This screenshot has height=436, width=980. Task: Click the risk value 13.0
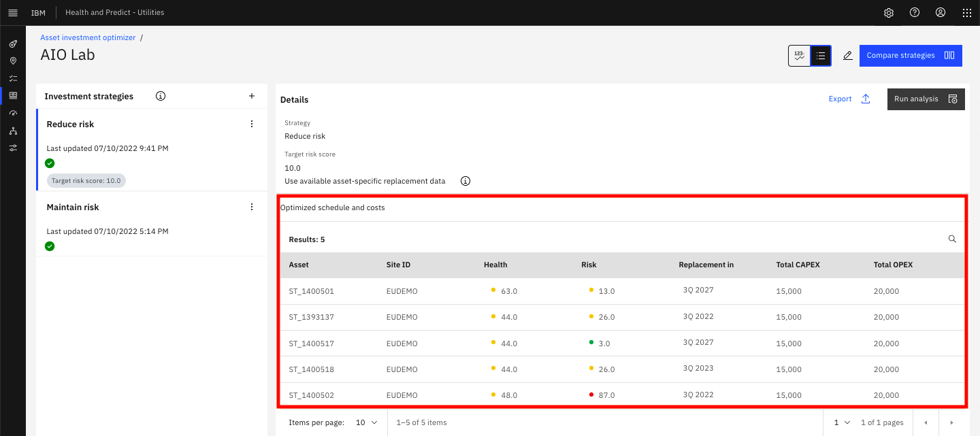click(x=606, y=291)
